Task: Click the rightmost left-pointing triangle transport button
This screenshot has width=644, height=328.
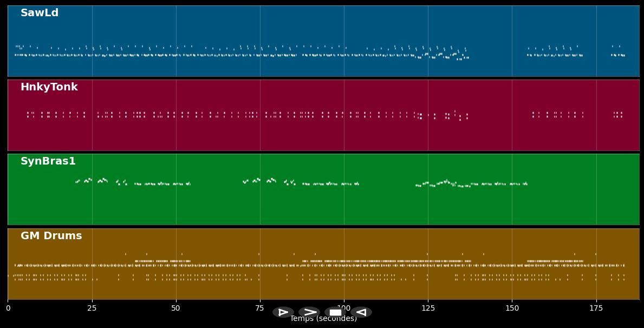Action: [361, 312]
